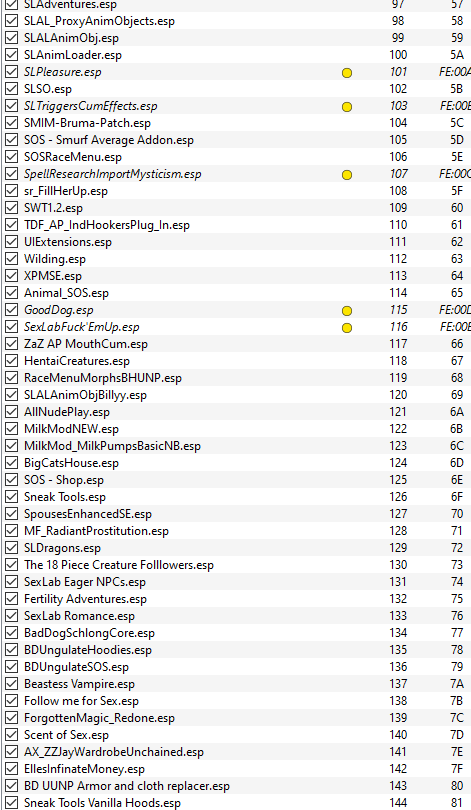Click yellow flag icon for SpellResearchImportMysticism.esp
Image resolution: width=471 pixels, height=810 pixels.
pos(347,175)
